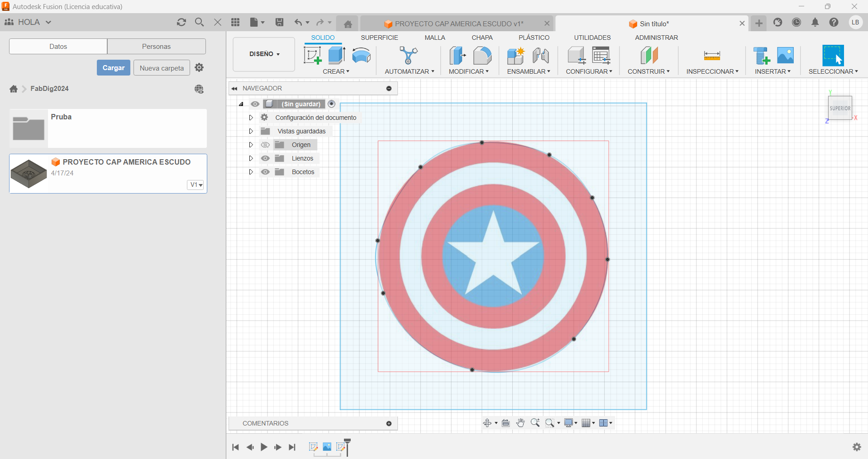
Task: Click the Pan hand navigation icon
Action: pos(520,423)
